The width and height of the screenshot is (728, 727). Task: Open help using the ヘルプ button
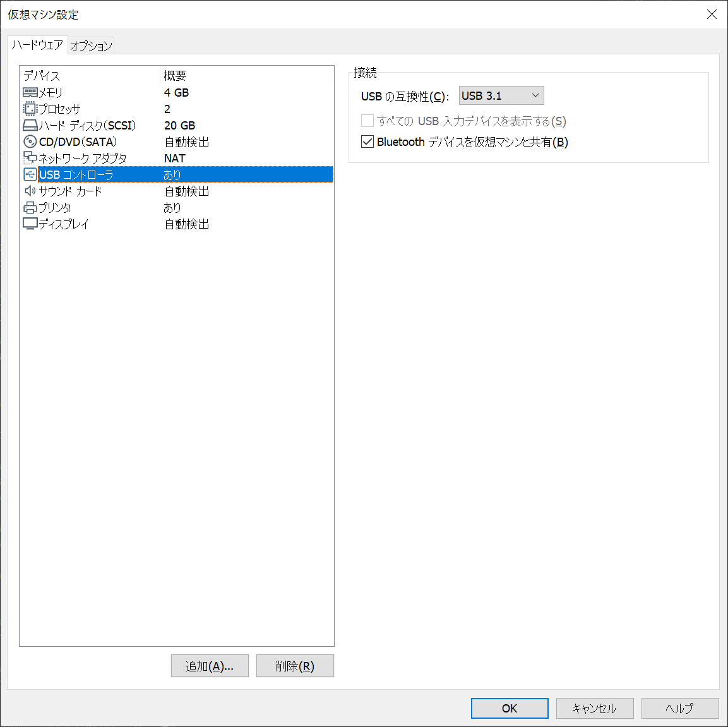pos(679,708)
